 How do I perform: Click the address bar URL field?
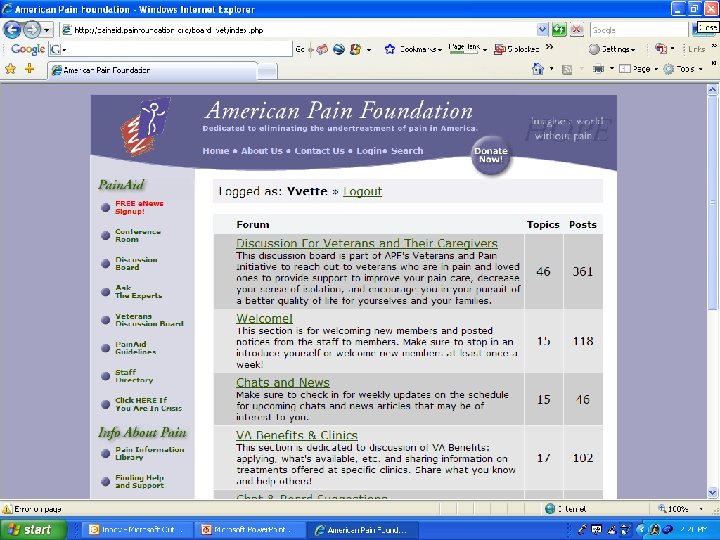[298, 30]
